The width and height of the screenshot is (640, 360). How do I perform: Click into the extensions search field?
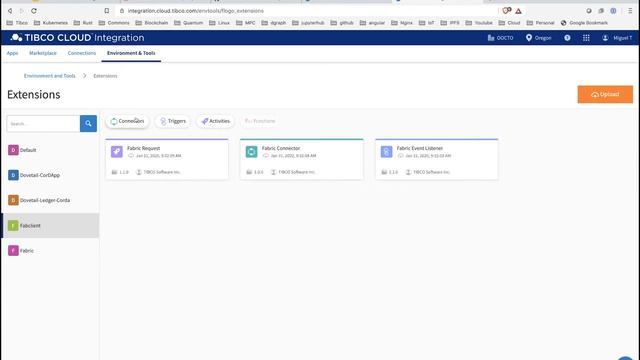pos(43,124)
